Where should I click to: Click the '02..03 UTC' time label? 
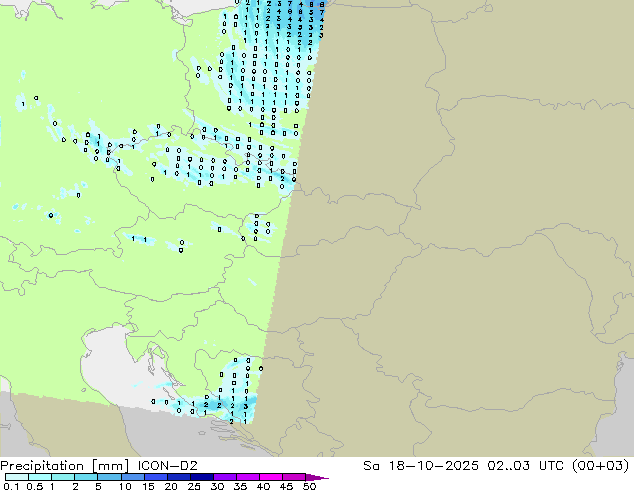coord(528,466)
